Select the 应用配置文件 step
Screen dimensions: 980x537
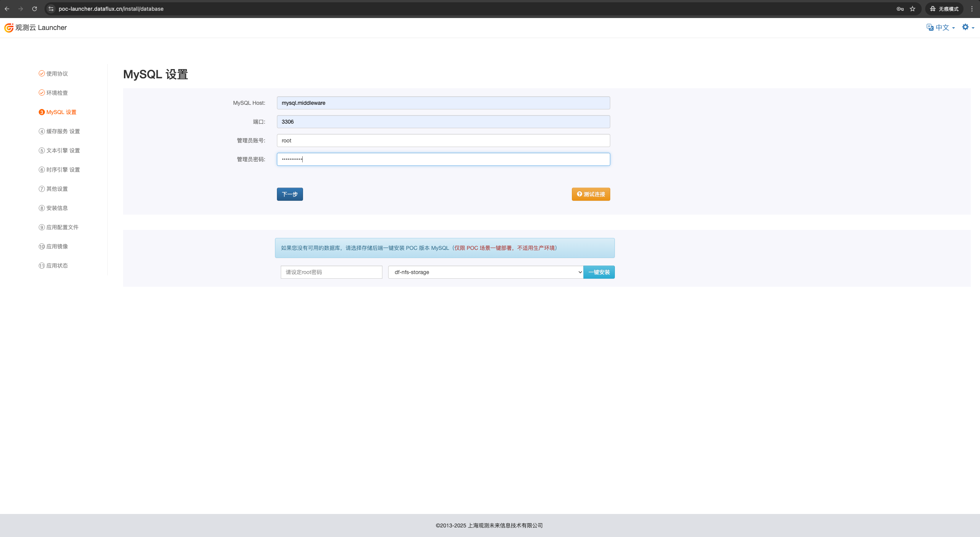point(58,227)
